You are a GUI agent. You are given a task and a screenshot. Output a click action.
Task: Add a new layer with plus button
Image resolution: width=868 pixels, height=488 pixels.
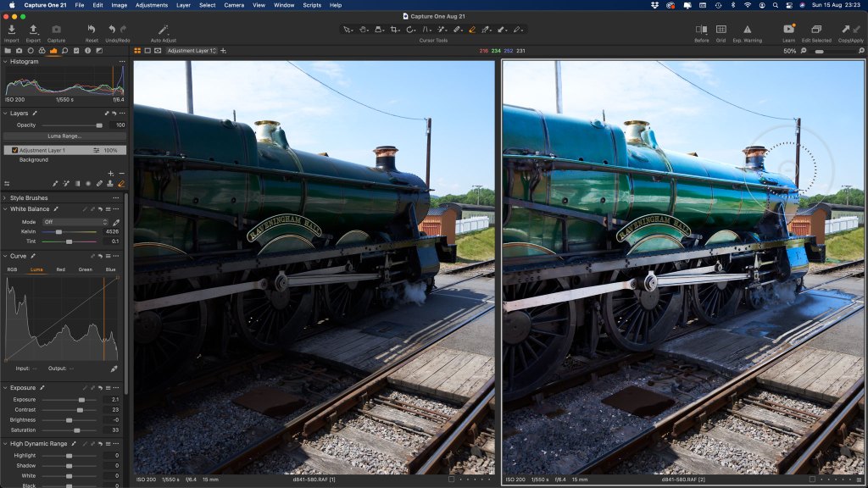(111, 173)
